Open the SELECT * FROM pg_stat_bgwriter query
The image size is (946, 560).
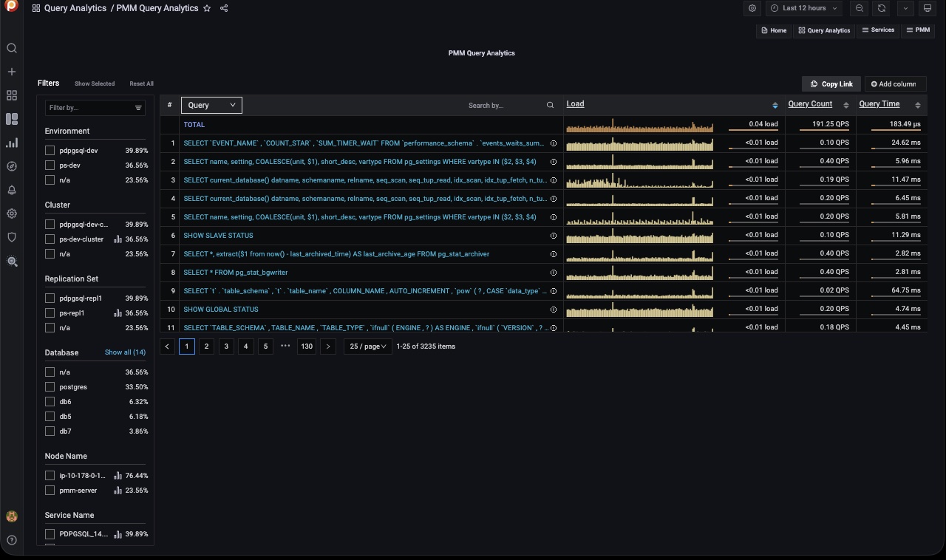click(235, 273)
